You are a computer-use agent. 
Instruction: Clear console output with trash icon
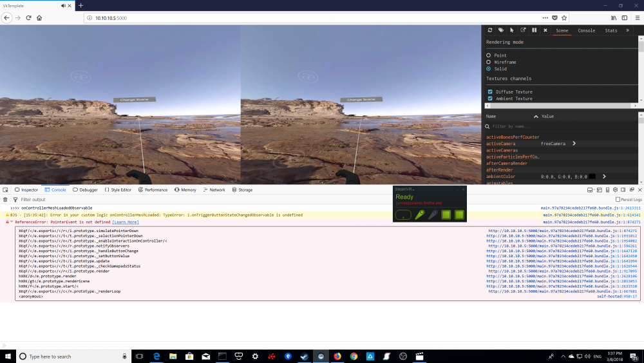[5, 199]
